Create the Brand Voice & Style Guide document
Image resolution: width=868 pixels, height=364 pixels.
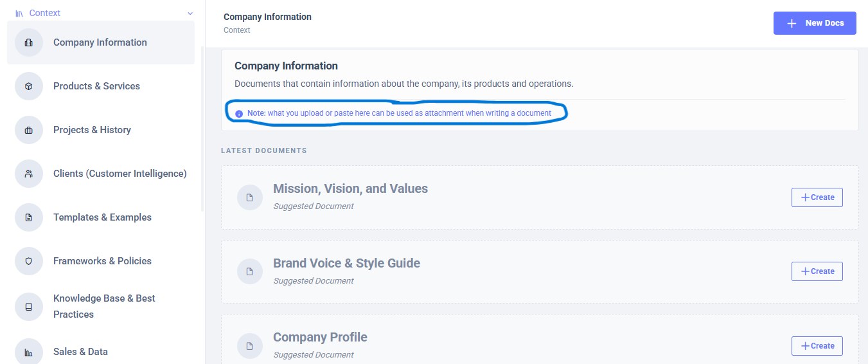(817, 271)
